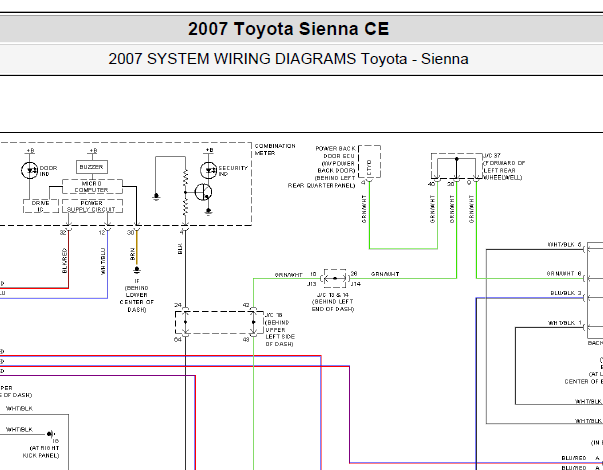The height and width of the screenshot is (470, 603).
Task: Click the SECURITY IND LED symbol
Action: point(208,170)
